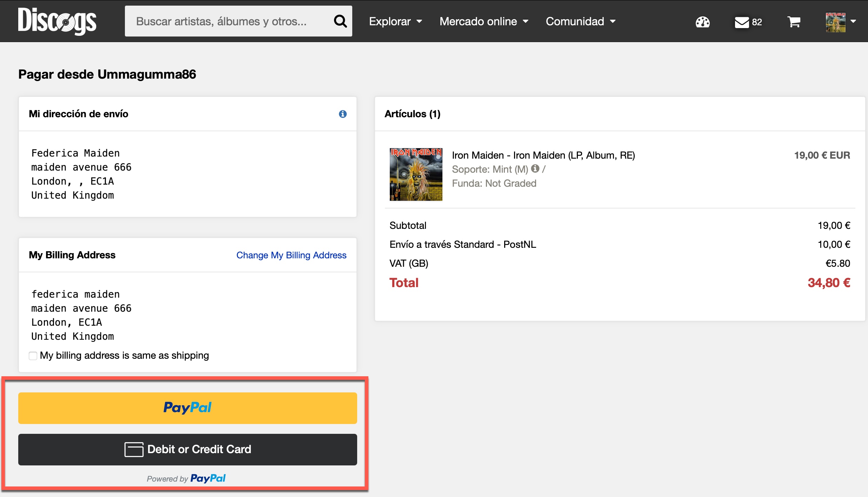Choose Debit or Credit Card button
Viewport: 868px width, 497px height.
pos(188,450)
